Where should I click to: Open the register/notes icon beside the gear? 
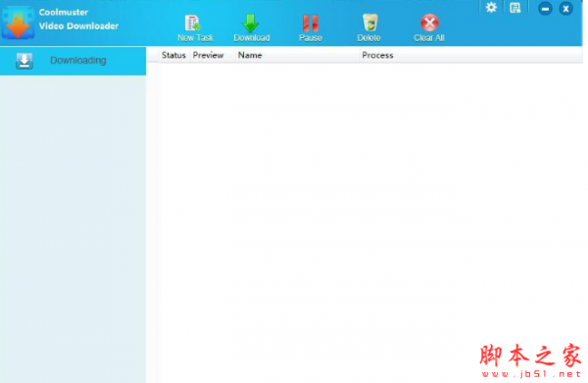coord(515,8)
